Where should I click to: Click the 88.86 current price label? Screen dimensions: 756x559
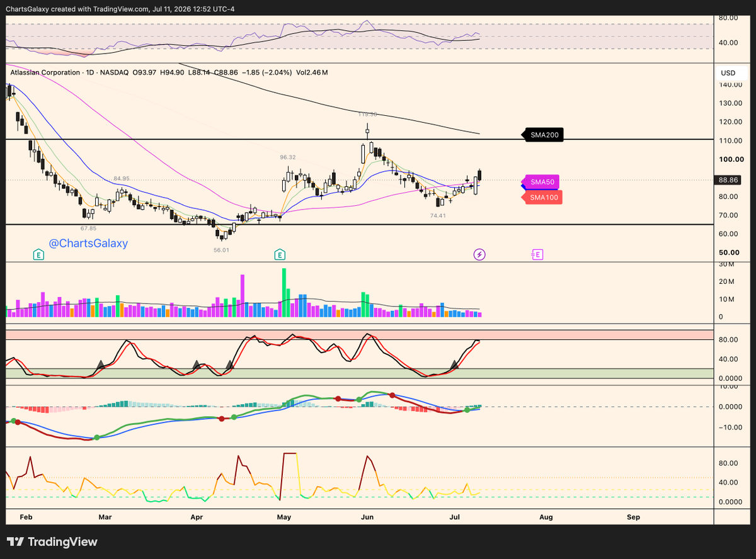728,180
